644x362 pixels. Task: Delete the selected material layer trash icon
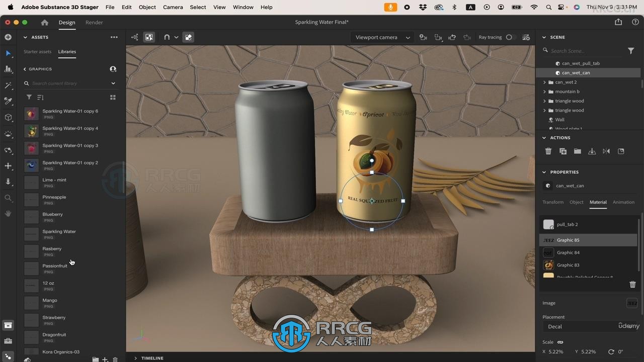[633, 285]
